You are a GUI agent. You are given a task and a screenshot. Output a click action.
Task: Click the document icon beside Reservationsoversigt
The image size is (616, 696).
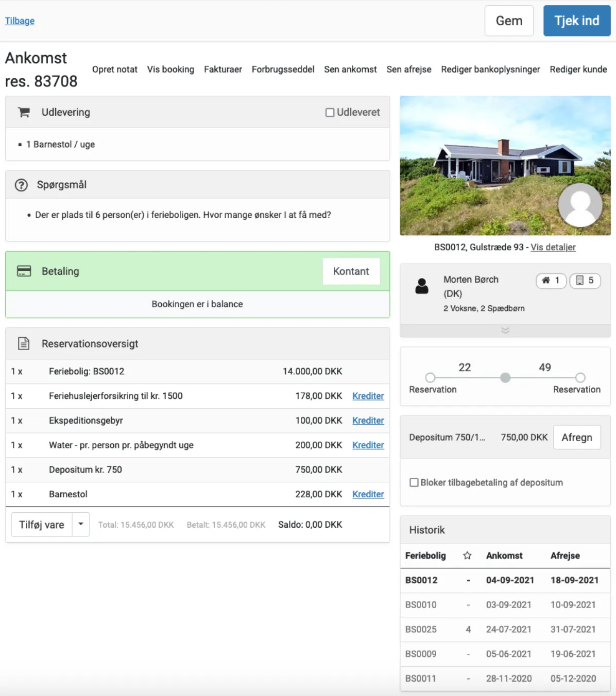coord(24,343)
